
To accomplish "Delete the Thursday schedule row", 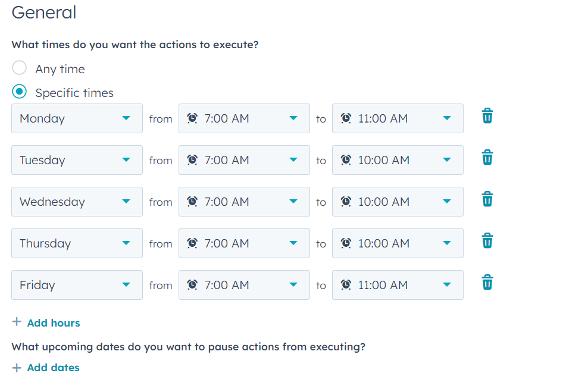I will point(487,242).
